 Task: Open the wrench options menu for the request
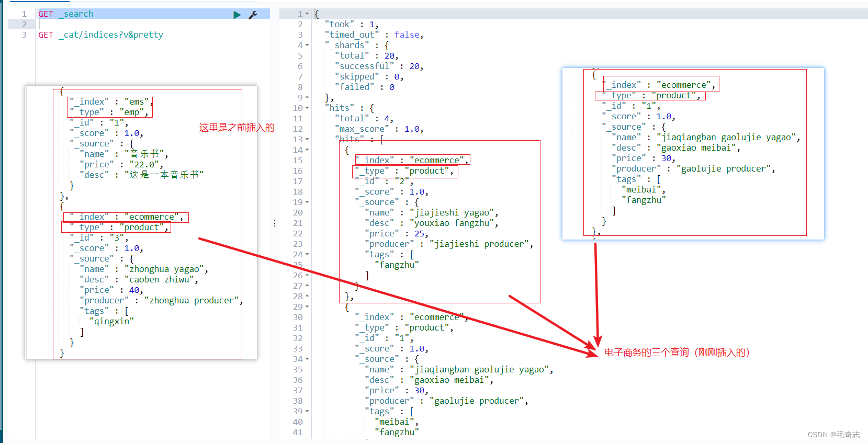253,15
